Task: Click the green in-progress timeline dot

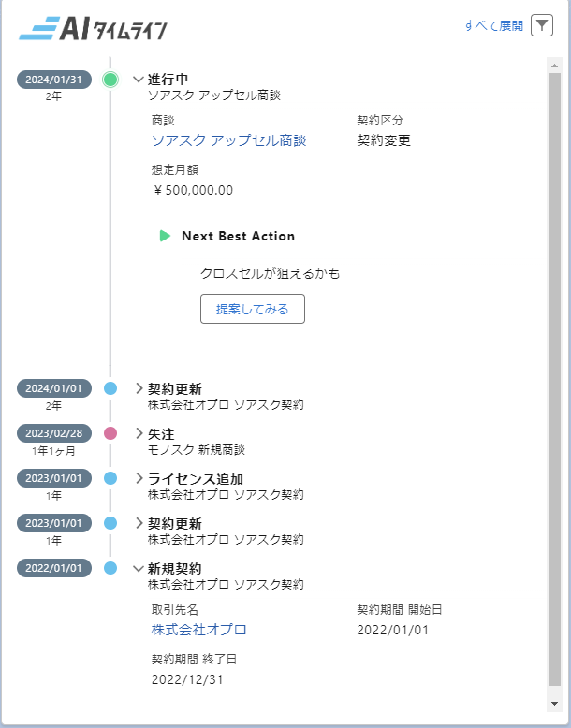Action: (110, 80)
